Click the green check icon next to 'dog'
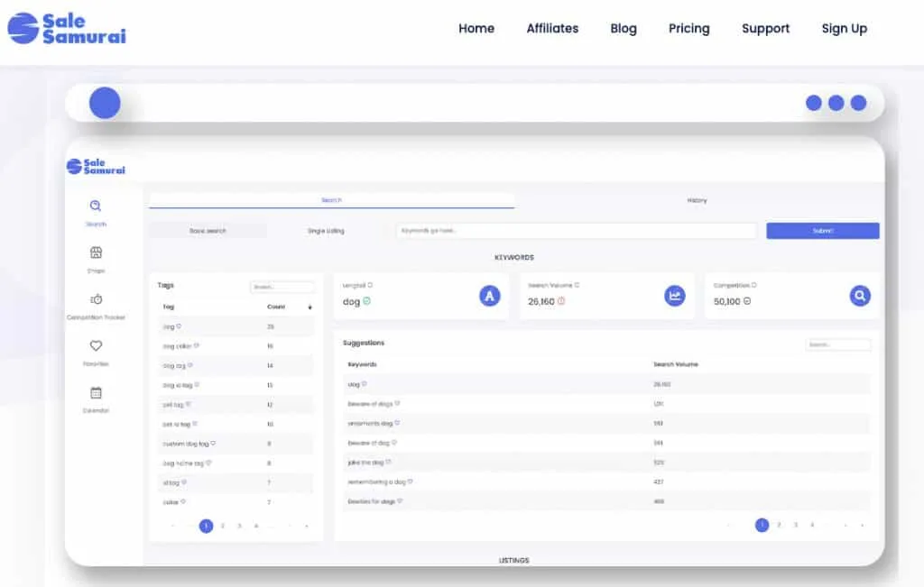924x587 pixels. [x=366, y=301]
